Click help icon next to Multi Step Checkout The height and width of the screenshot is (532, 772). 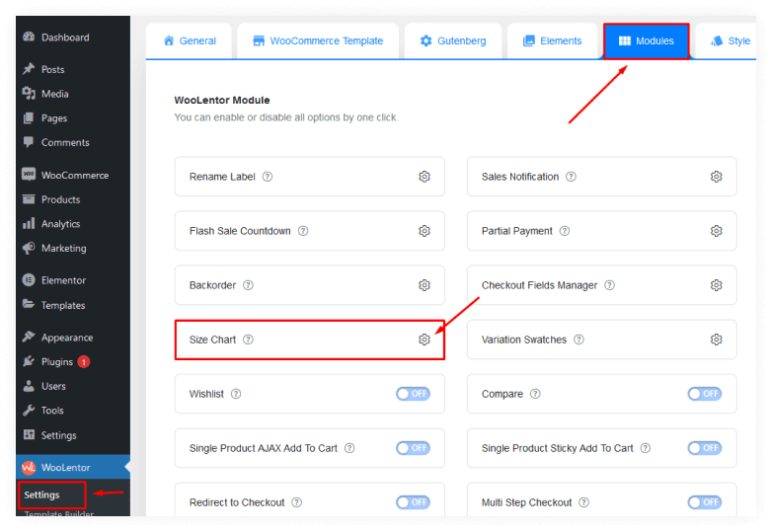coord(583,502)
